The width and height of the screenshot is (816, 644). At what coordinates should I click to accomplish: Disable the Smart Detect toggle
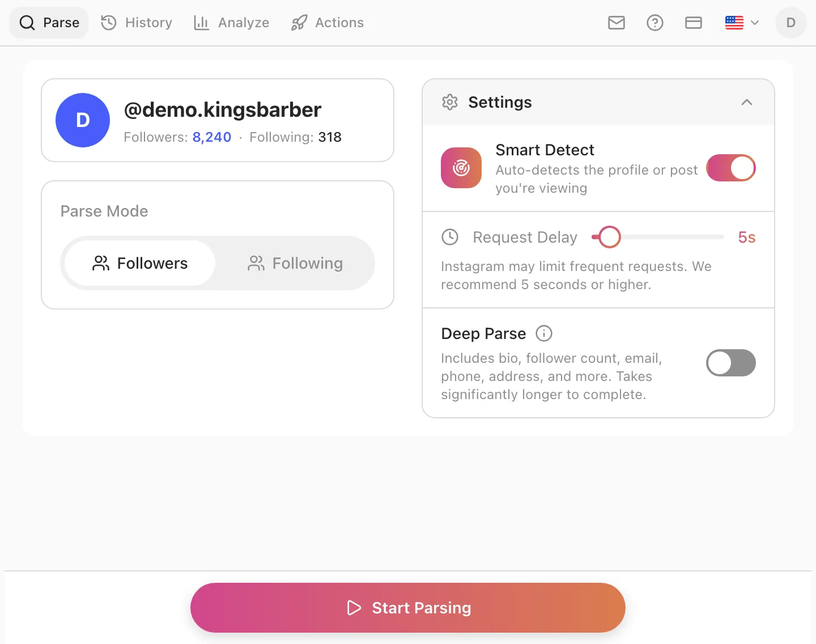pyautogui.click(x=731, y=168)
